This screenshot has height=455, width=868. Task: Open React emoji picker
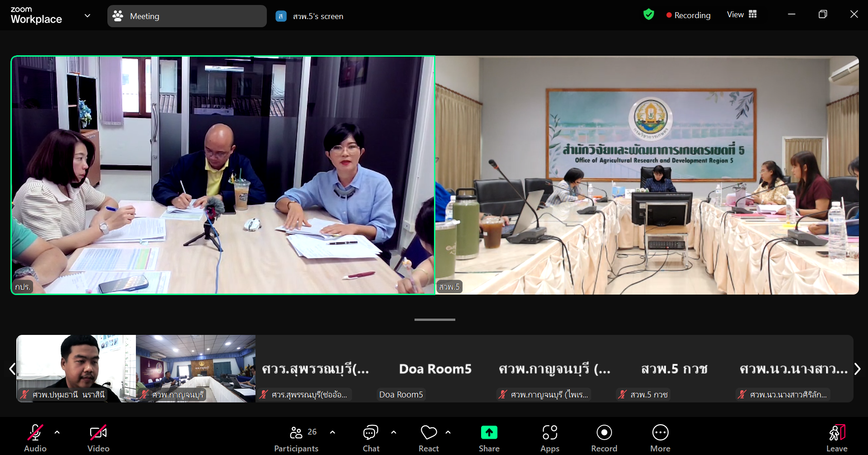[429, 438]
